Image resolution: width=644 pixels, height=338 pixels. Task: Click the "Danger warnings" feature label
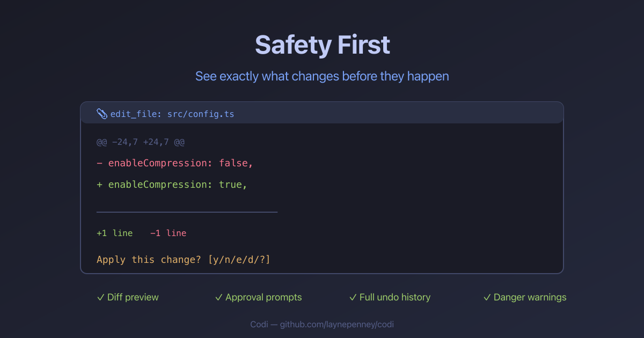click(530, 297)
